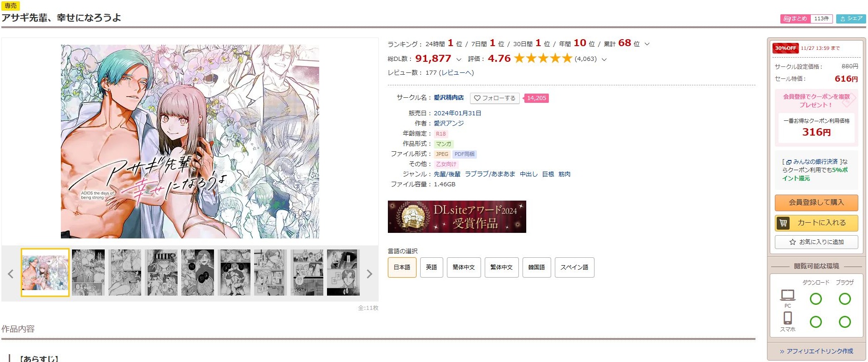This screenshot has width=868, height=362.
Task: Click the DLsiteアワード2024 award banner
Action: (457, 217)
